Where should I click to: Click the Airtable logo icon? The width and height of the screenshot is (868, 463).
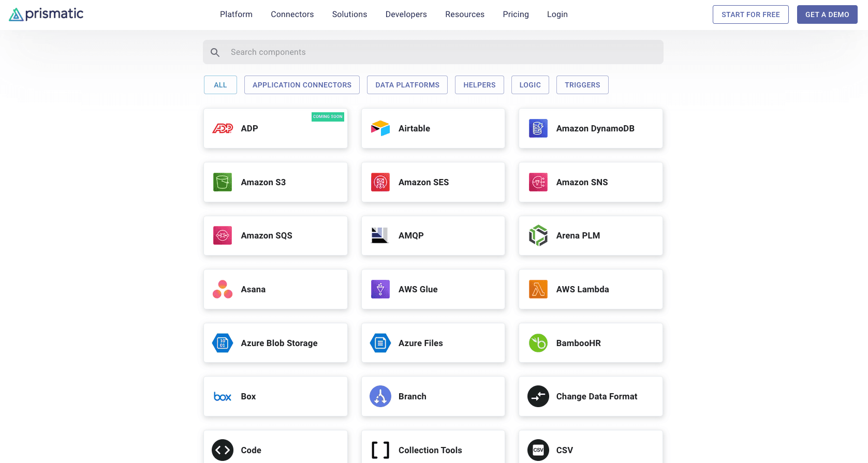pos(380,128)
